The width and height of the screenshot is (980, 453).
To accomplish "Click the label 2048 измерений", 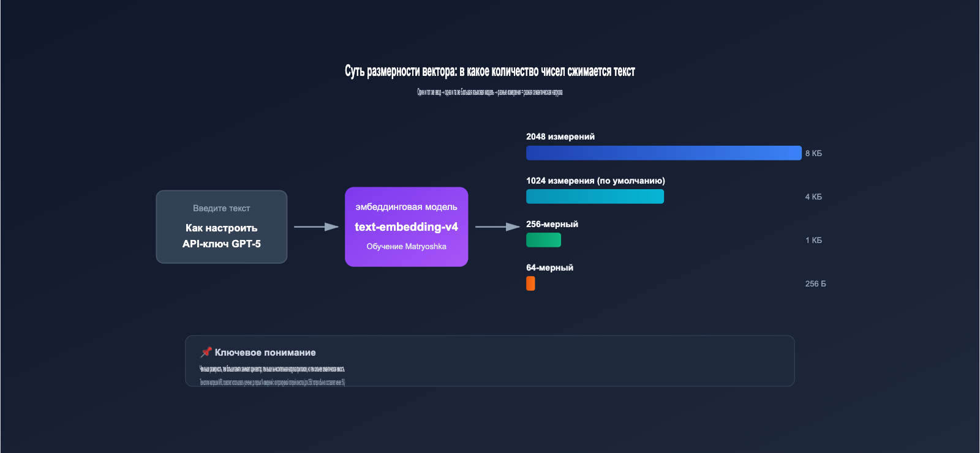I will (x=560, y=137).
